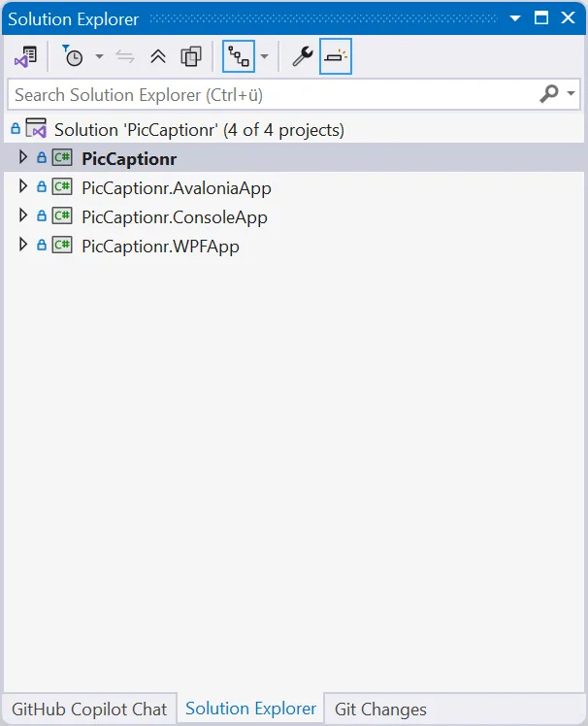Switch to the Git Changes tab
Image resolution: width=588 pixels, height=726 pixels.
pyautogui.click(x=380, y=709)
